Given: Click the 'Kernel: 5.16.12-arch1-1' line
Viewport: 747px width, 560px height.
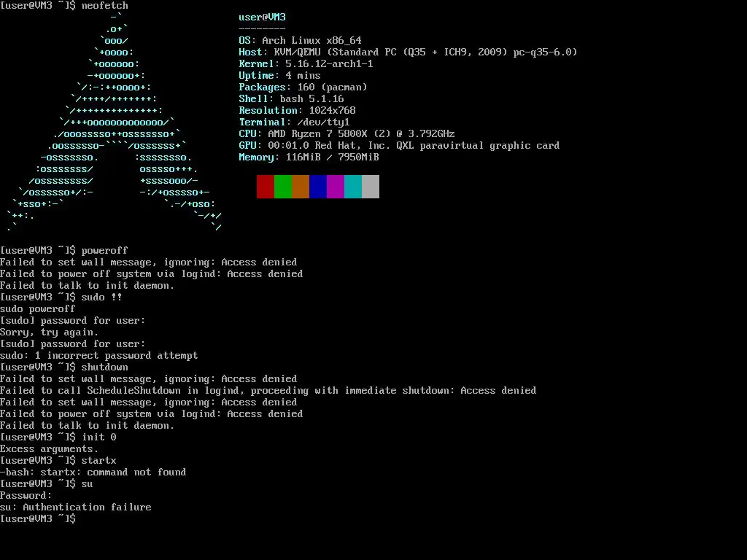Looking at the screenshot, I should tap(306, 64).
